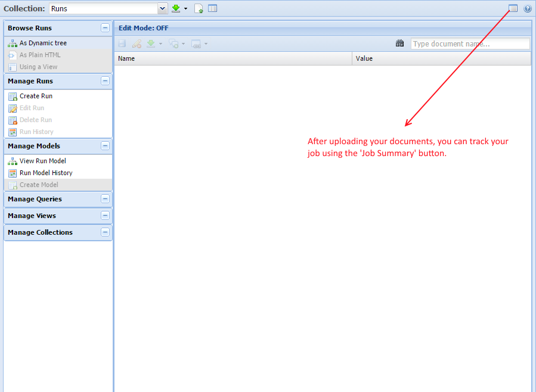Click the View Run Model hierarchy icon
Image resolution: width=536 pixels, height=392 pixels.
(13, 161)
